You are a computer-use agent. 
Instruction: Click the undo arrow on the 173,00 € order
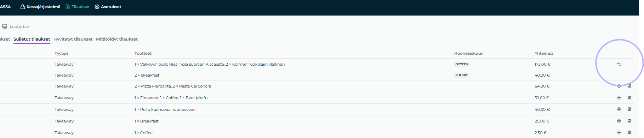619,64
